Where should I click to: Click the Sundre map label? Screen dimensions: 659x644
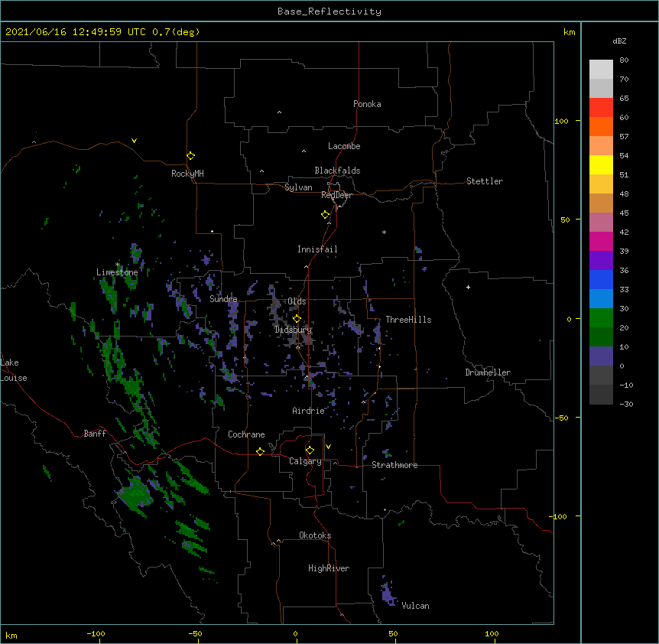(x=223, y=299)
